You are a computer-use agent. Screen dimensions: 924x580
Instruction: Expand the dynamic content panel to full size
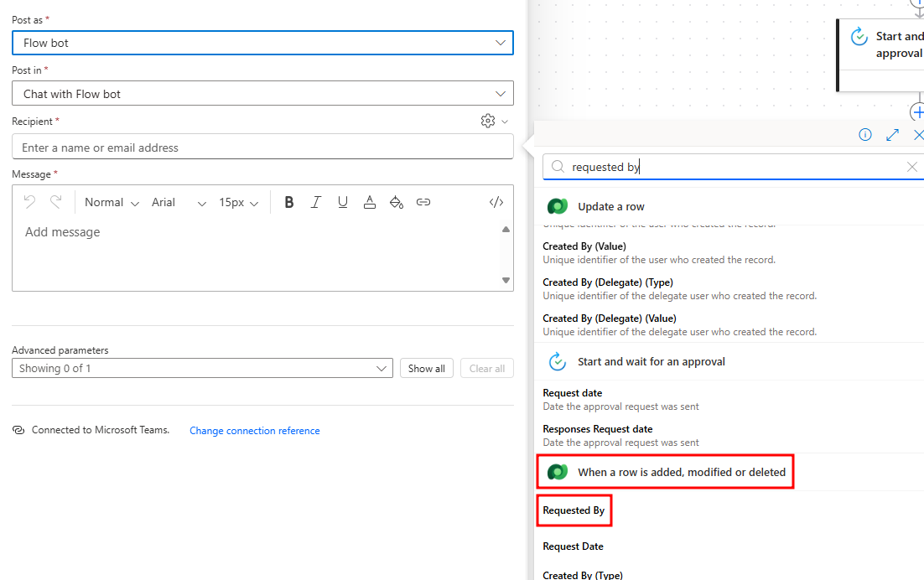pyautogui.click(x=892, y=135)
